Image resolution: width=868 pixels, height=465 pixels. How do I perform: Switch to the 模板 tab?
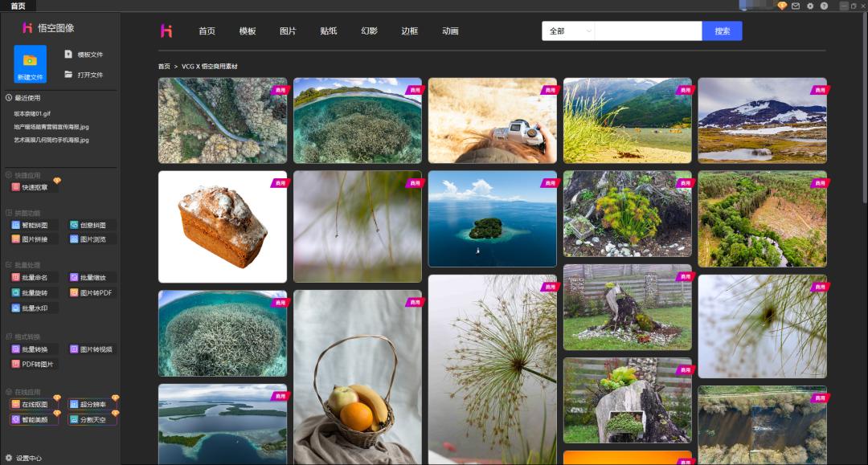coord(248,31)
